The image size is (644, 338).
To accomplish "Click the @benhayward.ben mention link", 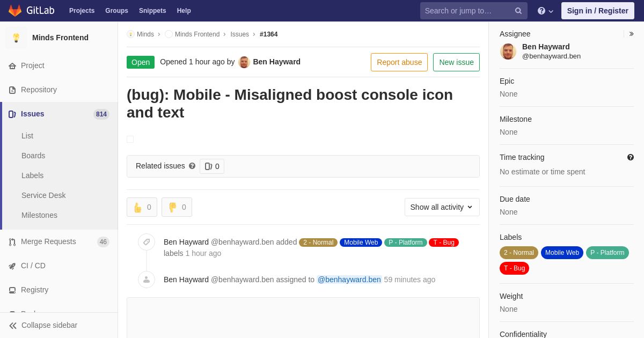I will (x=349, y=280).
